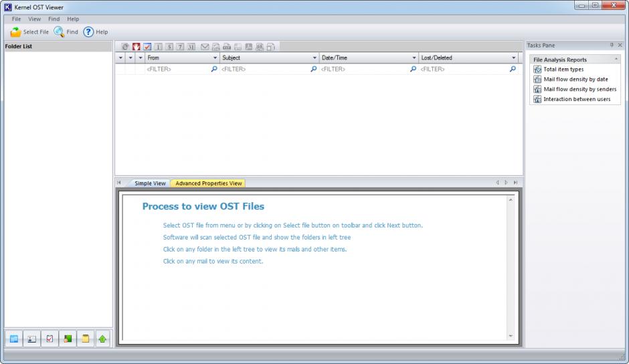Click the green up arrow button

[102, 339]
